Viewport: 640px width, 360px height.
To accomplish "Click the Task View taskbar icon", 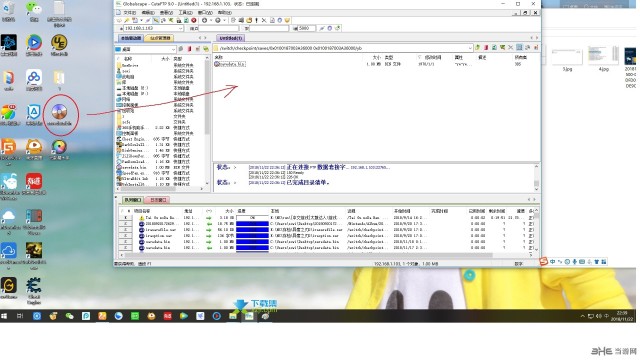I will [x=20, y=316].
